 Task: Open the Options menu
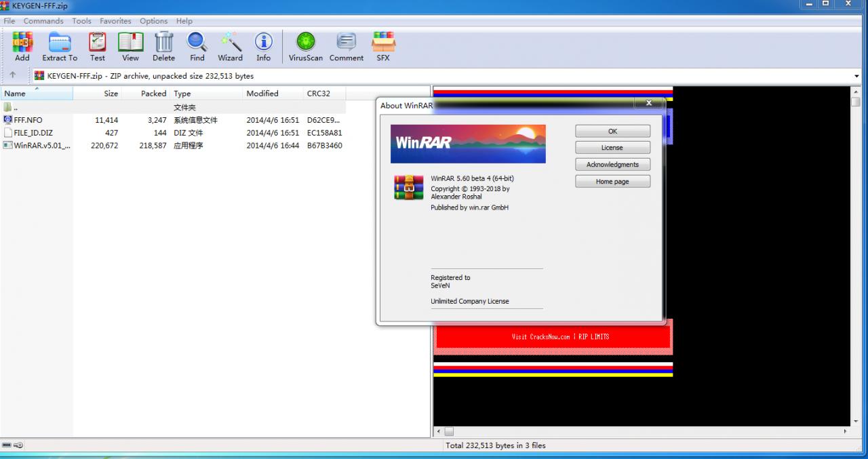(x=154, y=21)
